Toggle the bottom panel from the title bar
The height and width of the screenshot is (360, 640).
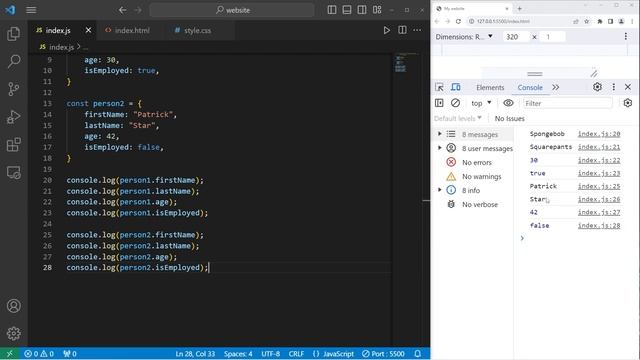coord(347,10)
